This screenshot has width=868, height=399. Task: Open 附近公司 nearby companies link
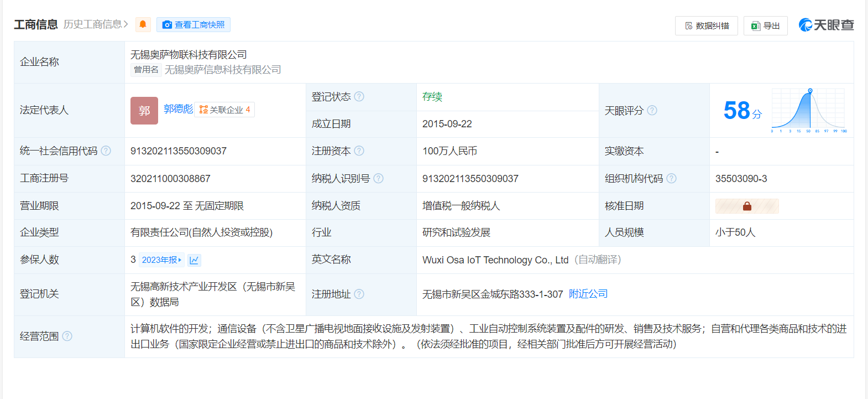(588, 294)
